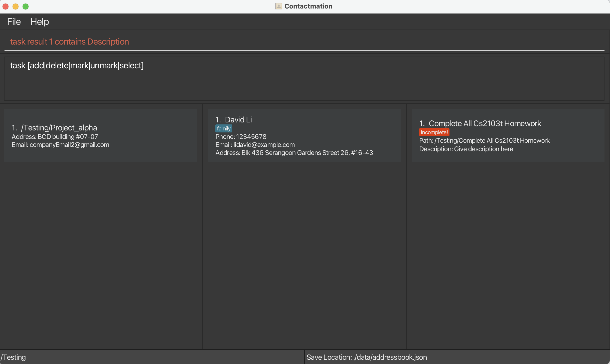The width and height of the screenshot is (610, 364).
Task: Click the task's Path line
Action: [484, 141]
